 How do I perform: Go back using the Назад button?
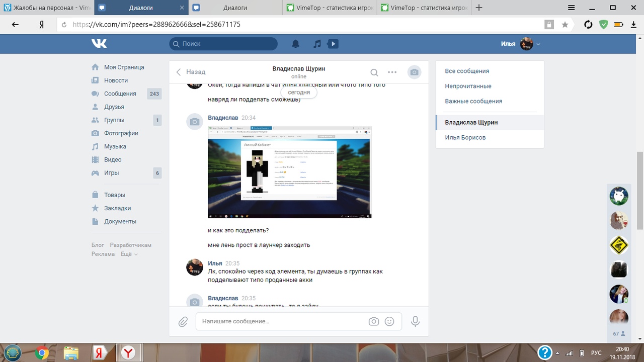point(191,72)
